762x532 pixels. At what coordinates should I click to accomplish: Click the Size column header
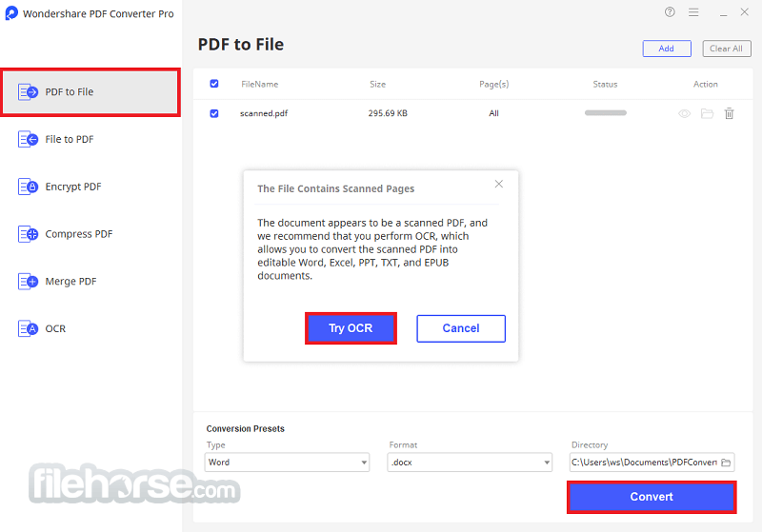(377, 85)
